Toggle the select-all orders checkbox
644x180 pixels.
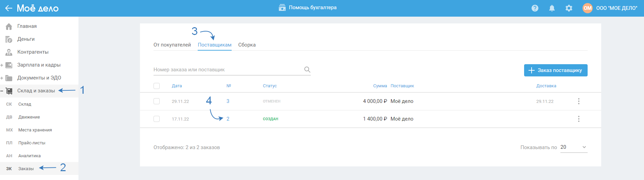pyautogui.click(x=157, y=86)
